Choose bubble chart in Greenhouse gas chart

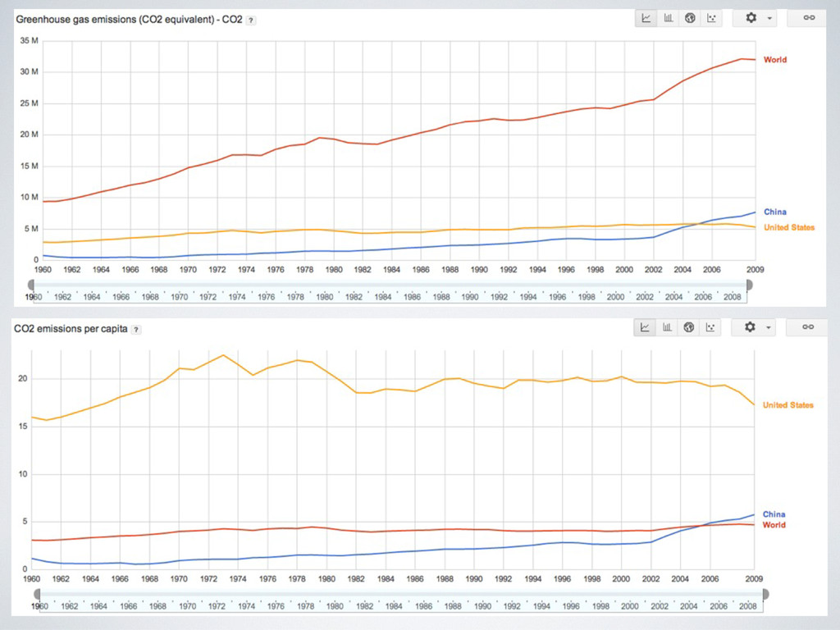[711, 18]
